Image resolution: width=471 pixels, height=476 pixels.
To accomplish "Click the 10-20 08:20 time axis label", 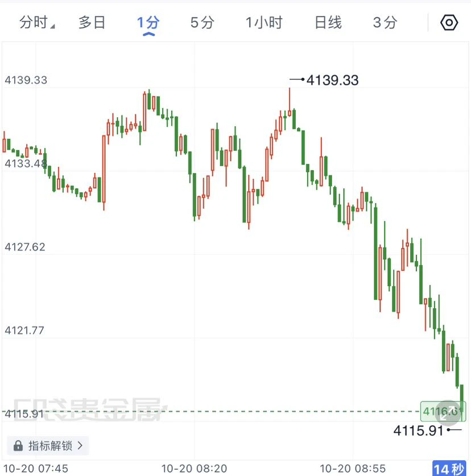I will [194, 469].
